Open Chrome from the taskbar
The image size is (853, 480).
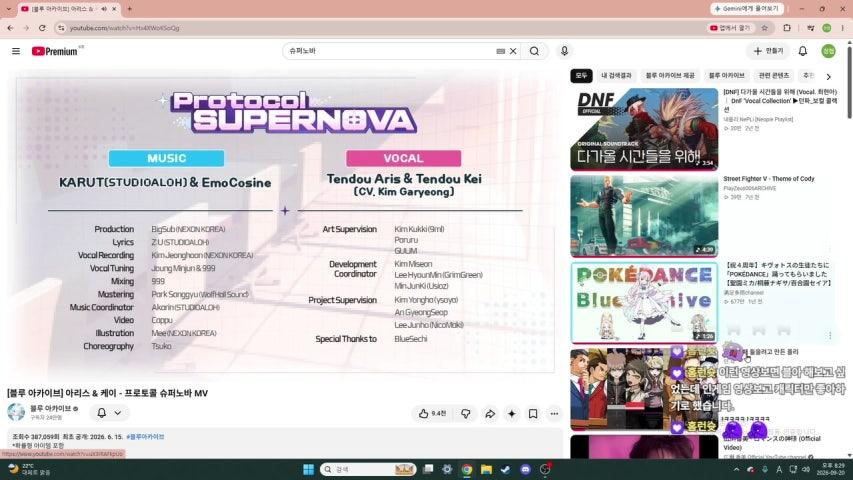pyautogui.click(x=466, y=469)
